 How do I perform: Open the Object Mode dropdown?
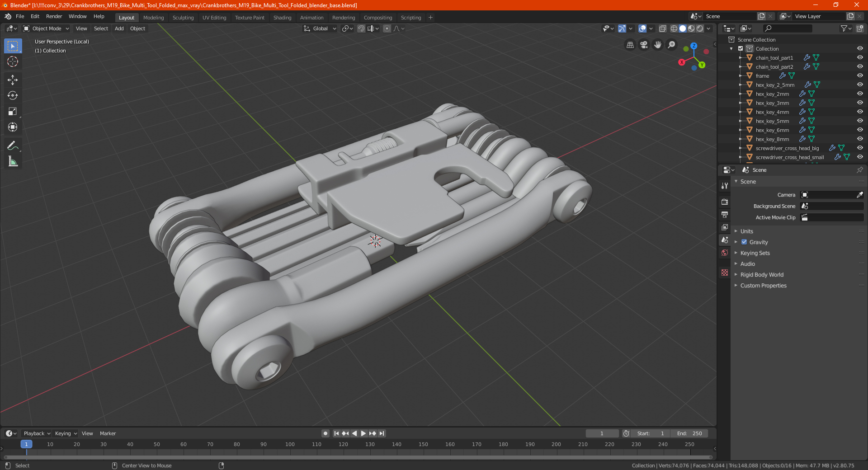(46, 28)
